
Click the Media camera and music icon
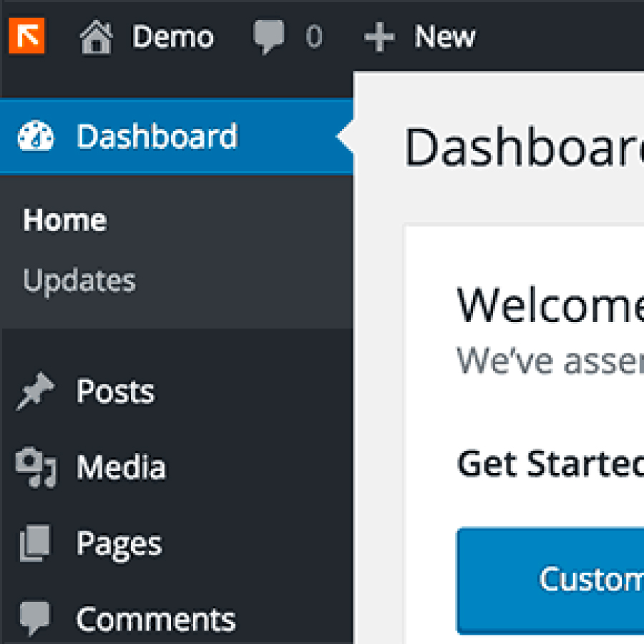click(x=36, y=467)
